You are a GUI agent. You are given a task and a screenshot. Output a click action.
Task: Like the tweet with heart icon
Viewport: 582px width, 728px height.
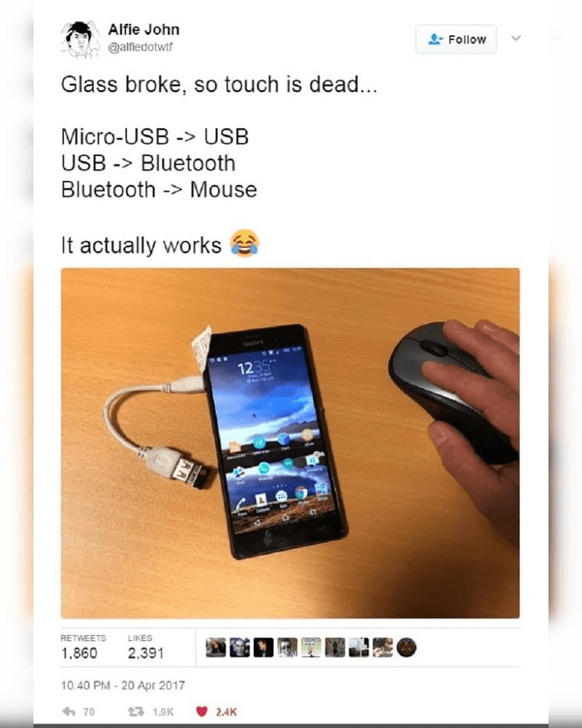tap(202, 711)
